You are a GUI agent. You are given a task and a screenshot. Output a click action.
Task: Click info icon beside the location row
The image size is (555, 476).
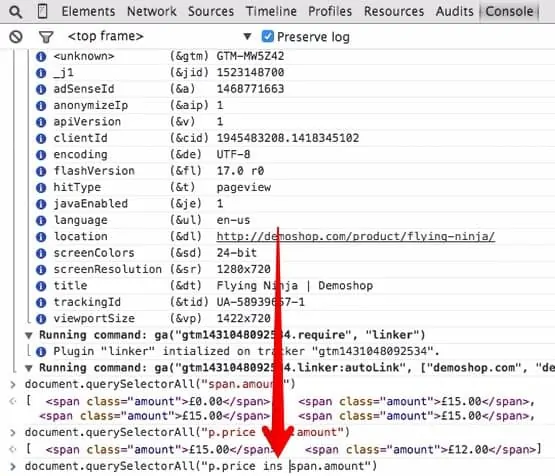[41, 237]
